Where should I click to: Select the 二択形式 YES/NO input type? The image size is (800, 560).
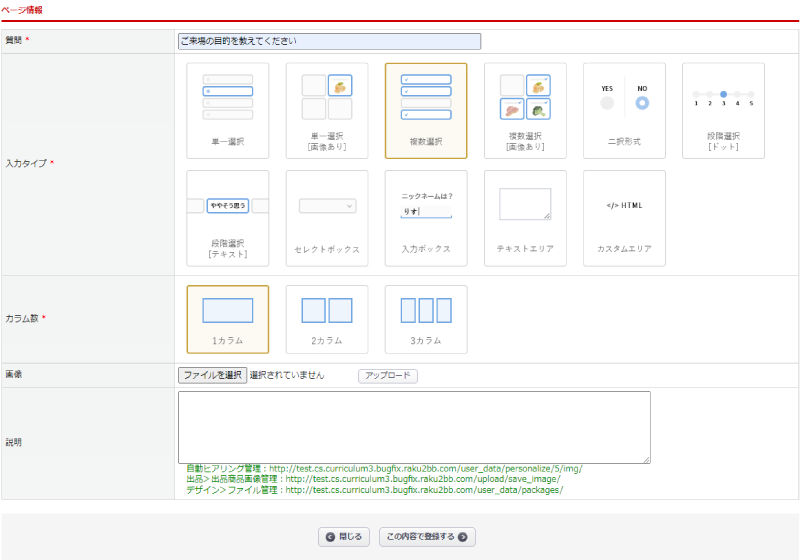(x=624, y=111)
